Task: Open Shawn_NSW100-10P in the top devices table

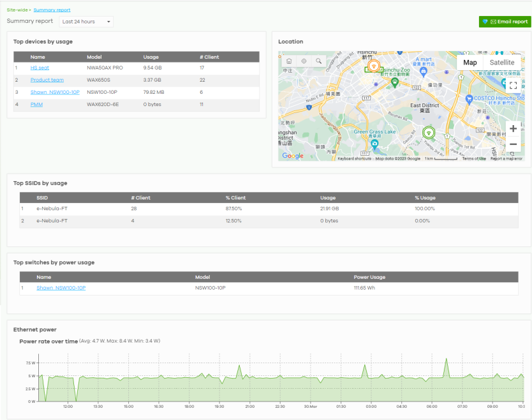Action: [x=55, y=92]
